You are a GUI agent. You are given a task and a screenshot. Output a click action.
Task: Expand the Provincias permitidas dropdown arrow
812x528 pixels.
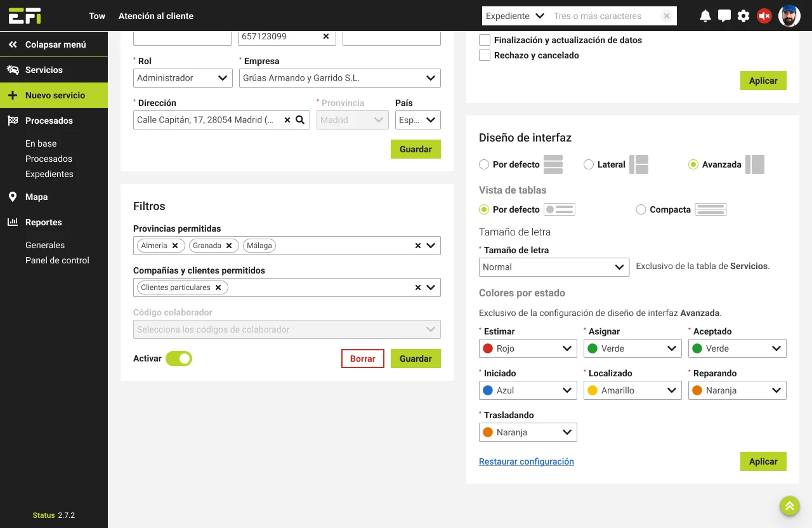431,246
